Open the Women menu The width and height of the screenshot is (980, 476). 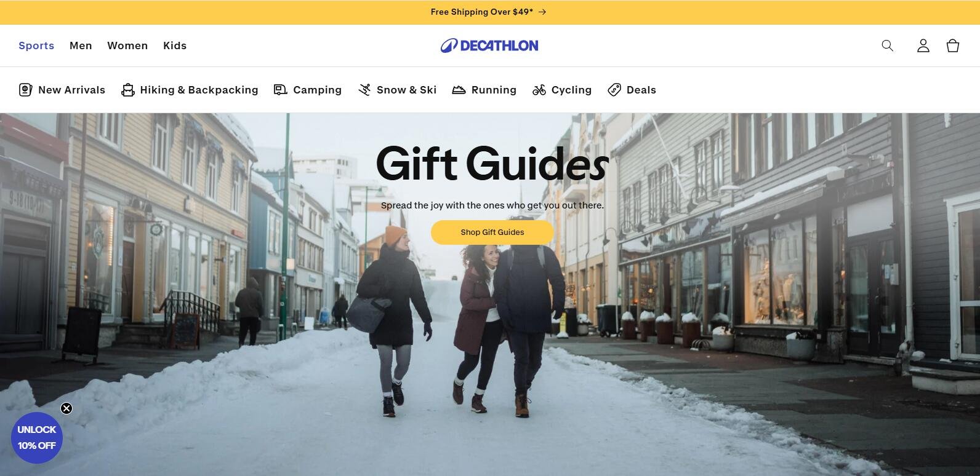127,46
